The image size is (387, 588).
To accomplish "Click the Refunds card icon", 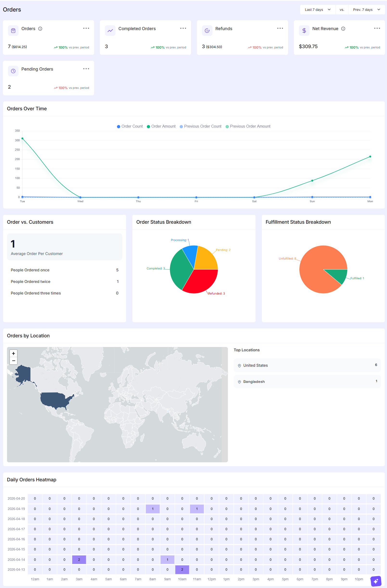I will [207, 31].
